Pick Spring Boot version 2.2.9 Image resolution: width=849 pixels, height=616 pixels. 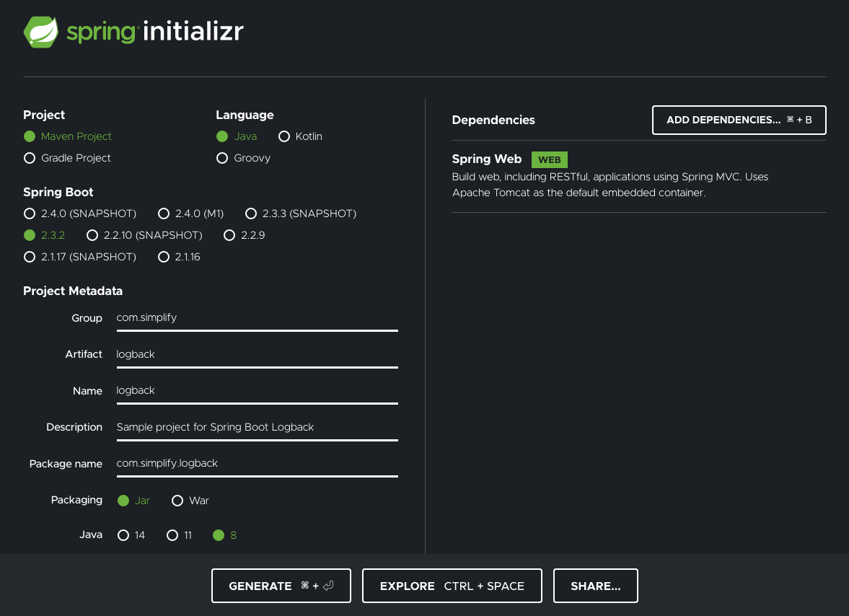(229, 235)
